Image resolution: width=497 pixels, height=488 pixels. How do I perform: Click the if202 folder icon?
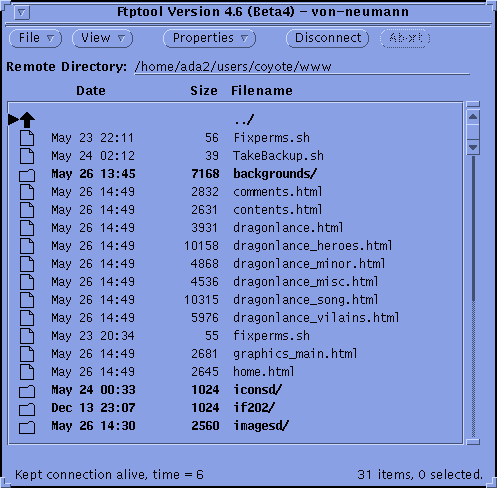pyautogui.click(x=27, y=409)
